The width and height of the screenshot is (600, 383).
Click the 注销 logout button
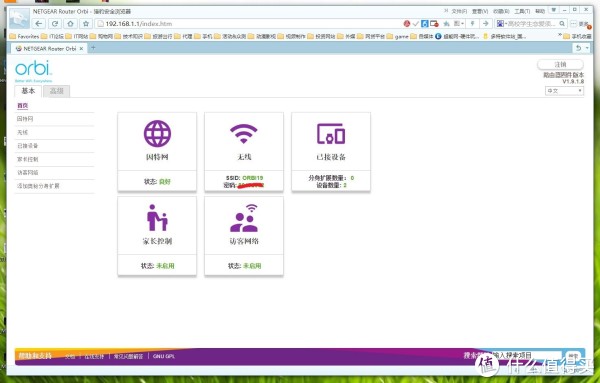[x=560, y=65]
